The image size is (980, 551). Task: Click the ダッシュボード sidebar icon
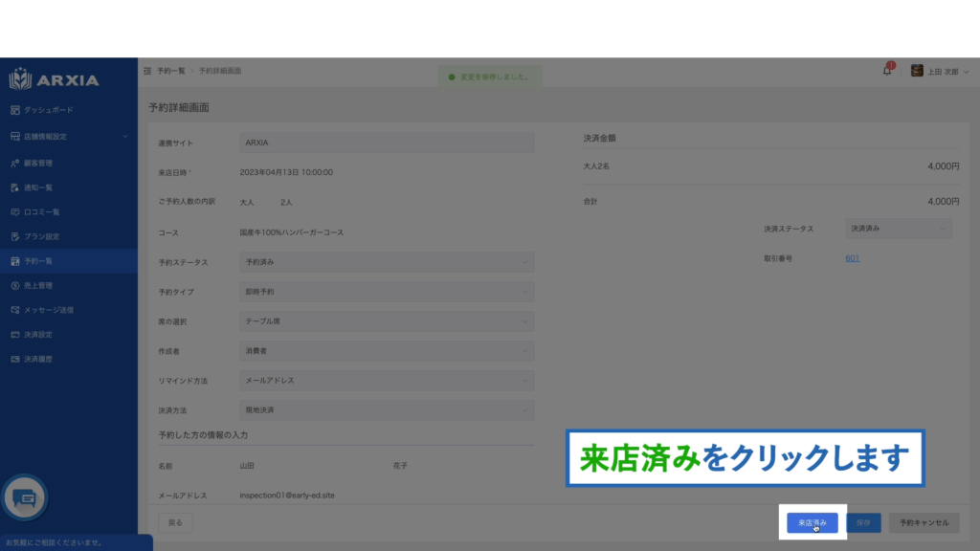[x=15, y=110]
